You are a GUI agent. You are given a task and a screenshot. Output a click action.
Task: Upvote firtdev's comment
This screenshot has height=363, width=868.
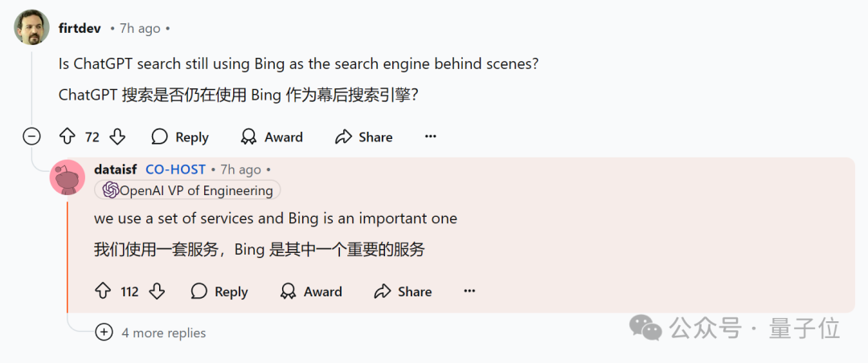pyautogui.click(x=68, y=137)
